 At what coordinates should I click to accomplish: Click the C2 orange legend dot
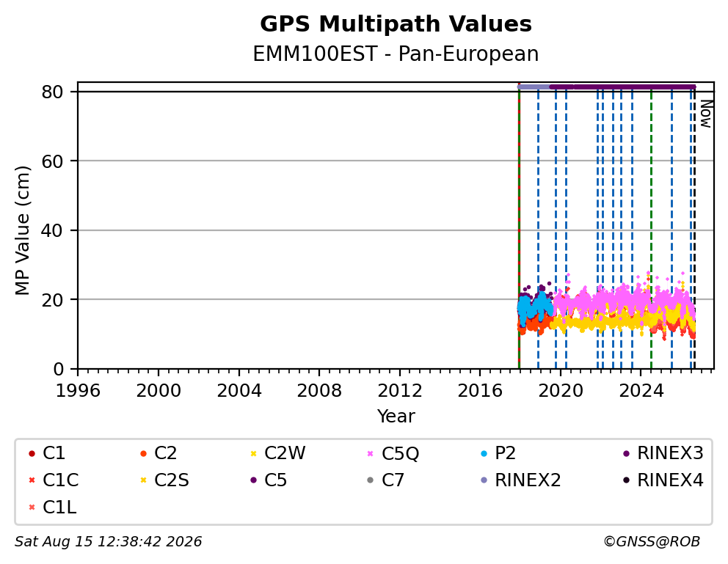(143, 453)
